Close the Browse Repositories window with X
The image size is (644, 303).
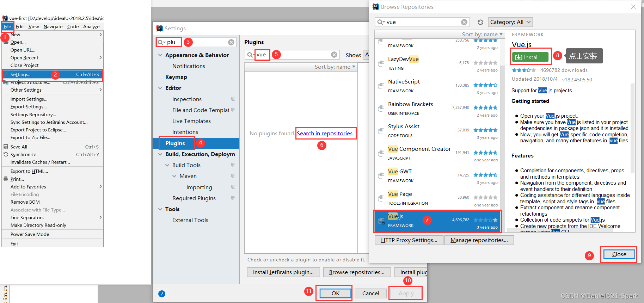click(x=633, y=7)
